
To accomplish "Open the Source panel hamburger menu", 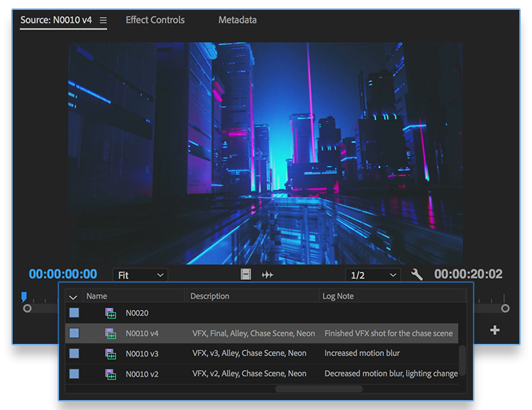I will 103,20.
